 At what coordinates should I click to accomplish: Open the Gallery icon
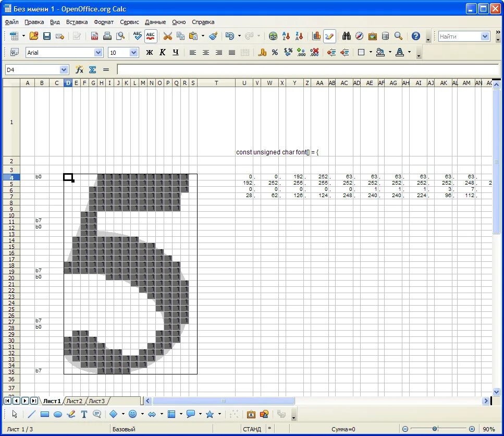(x=373, y=36)
